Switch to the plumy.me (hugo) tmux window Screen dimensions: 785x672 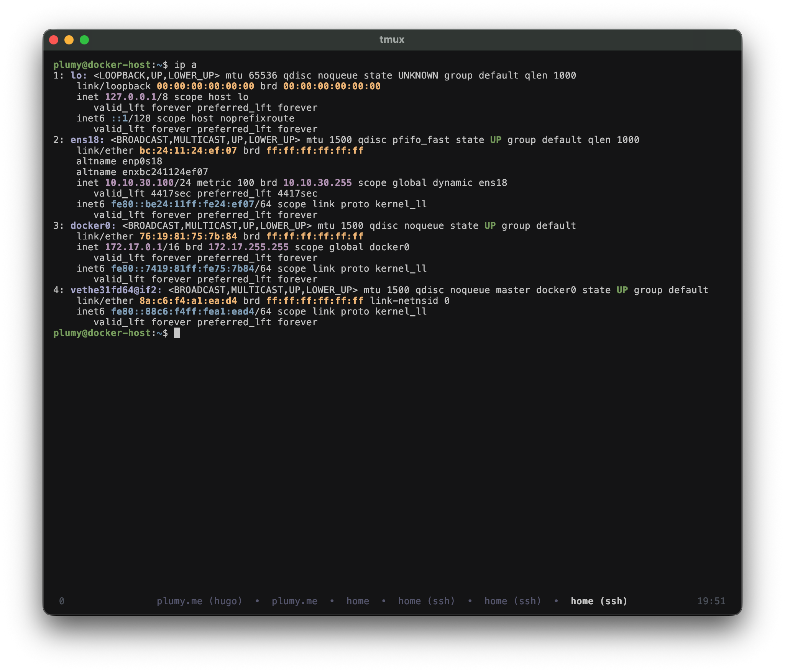click(199, 601)
